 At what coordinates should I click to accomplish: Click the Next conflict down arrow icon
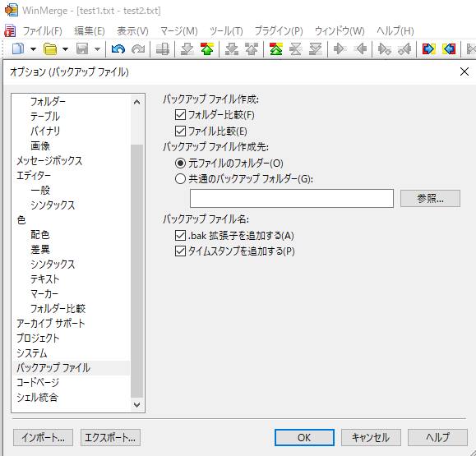(x=232, y=48)
